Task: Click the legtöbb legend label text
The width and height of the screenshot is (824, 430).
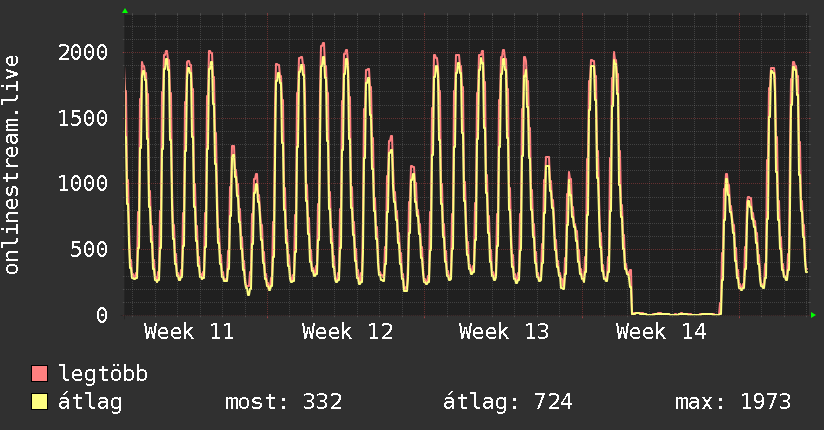Action: [x=104, y=375]
